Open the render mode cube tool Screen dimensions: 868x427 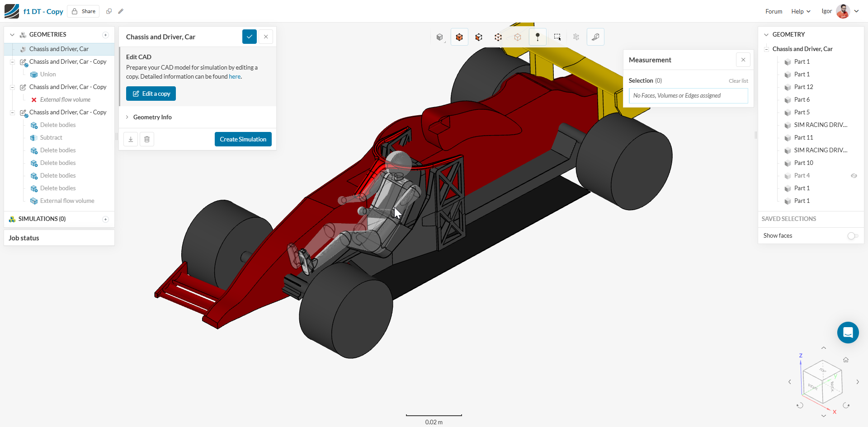click(x=440, y=37)
